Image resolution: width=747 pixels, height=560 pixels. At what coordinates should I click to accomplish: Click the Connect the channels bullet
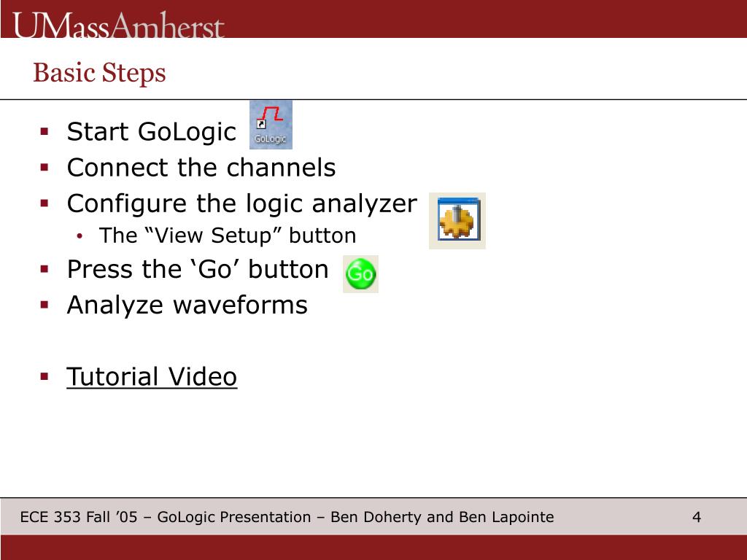click(x=201, y=168)
